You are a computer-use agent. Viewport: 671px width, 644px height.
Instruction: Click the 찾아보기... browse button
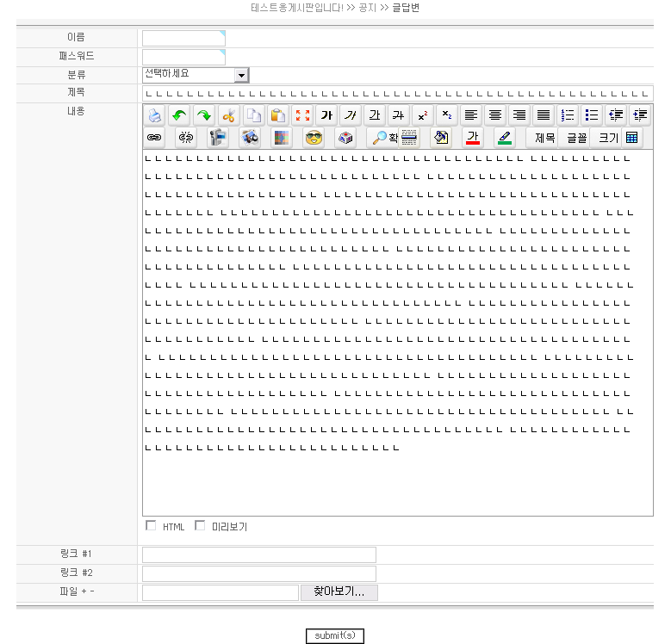(x=339, y=592)
